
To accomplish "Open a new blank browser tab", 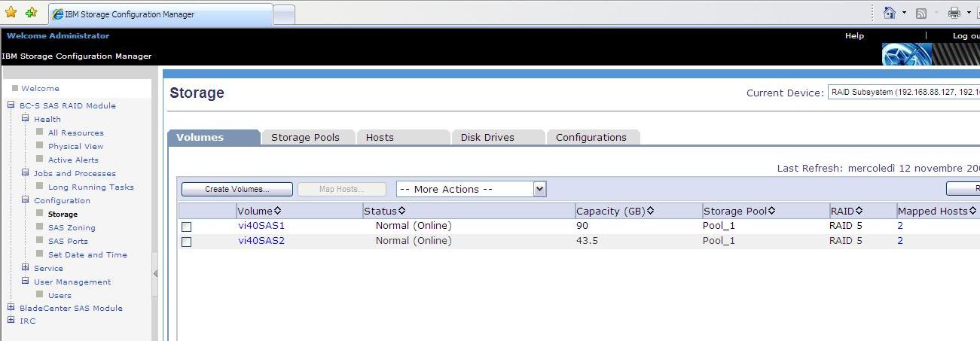I will [283, 15].
